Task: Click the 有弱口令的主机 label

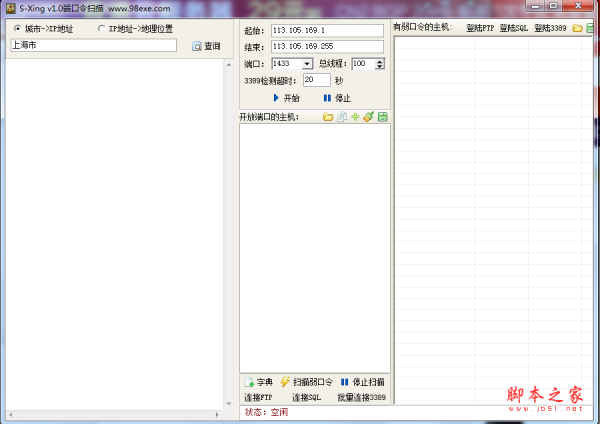Action: pos(422,27)
